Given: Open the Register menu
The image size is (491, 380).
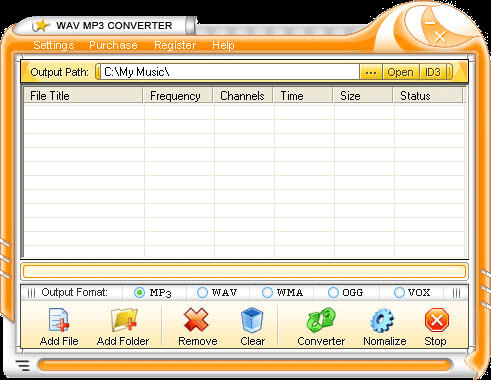Looking at the screenshot, I should pos(175,45).
